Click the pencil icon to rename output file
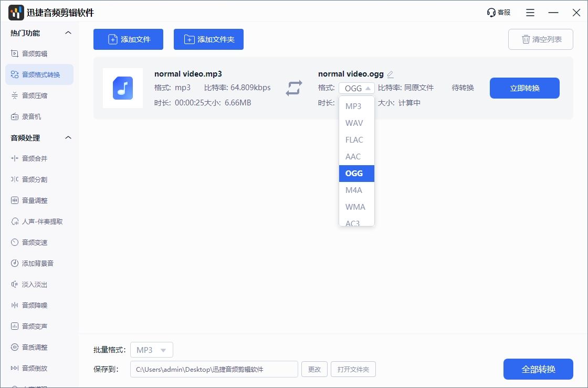Viewport: 588px width, 388px height. (391, 74)
